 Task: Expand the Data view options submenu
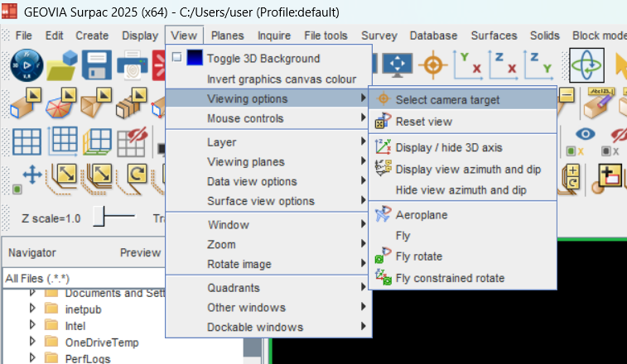click(267, 181)
